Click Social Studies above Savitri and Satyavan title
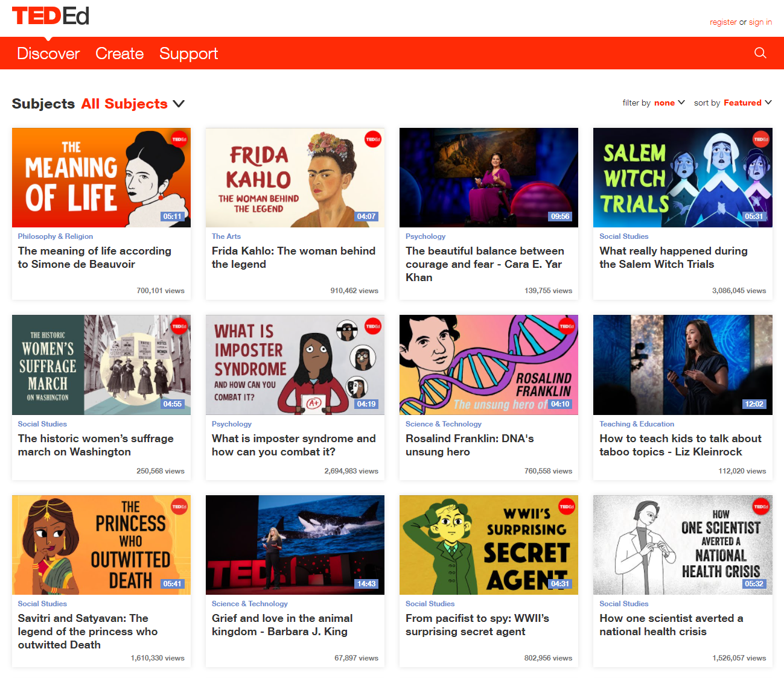 point(42,604)
